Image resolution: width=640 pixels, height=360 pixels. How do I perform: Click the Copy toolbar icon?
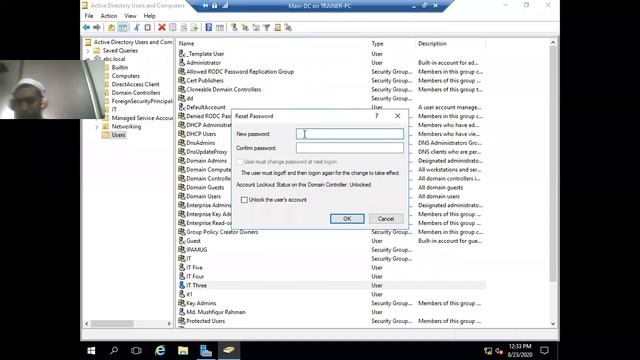(x=147, y=27)
